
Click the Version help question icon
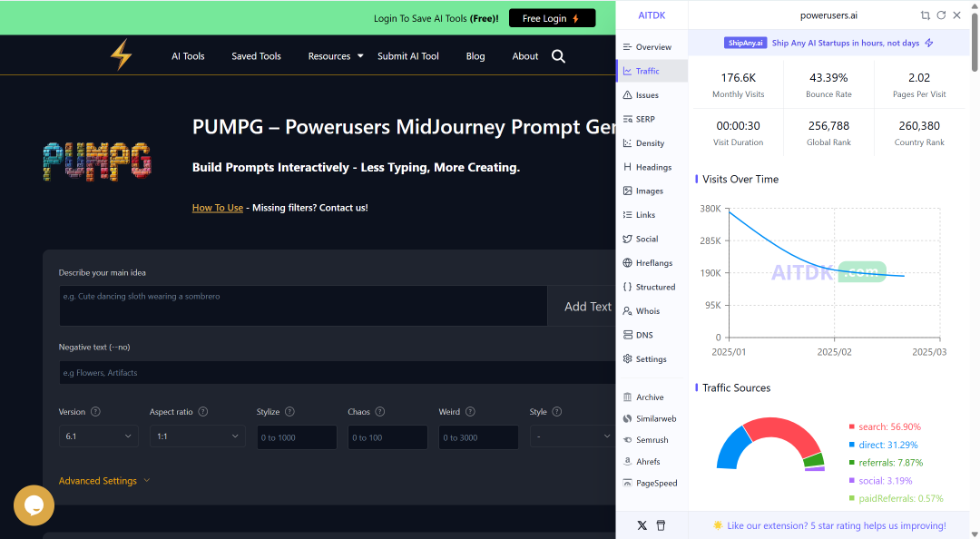(95, 411)
